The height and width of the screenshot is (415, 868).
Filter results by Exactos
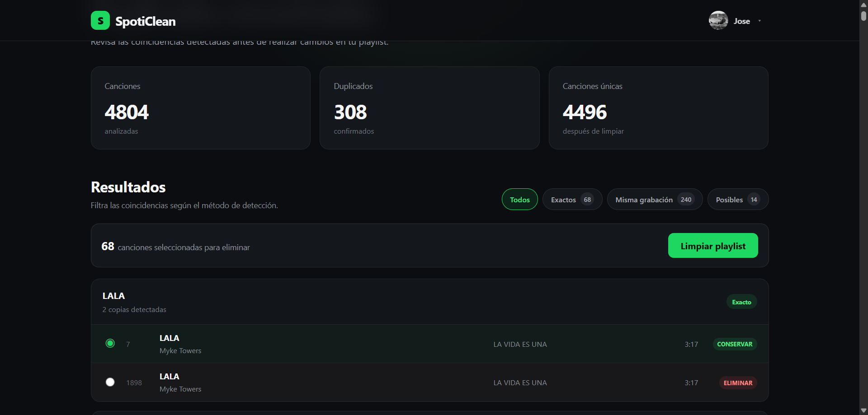click(572, 199)
